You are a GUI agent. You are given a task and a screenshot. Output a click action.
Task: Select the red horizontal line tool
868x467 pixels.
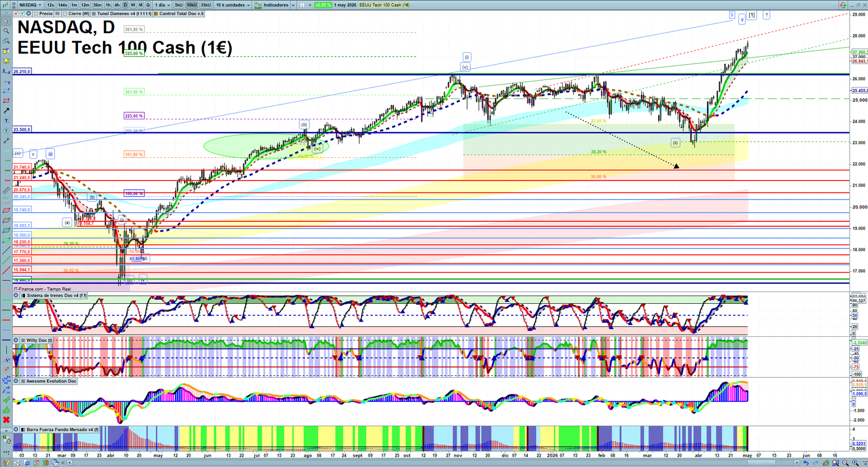6,319
